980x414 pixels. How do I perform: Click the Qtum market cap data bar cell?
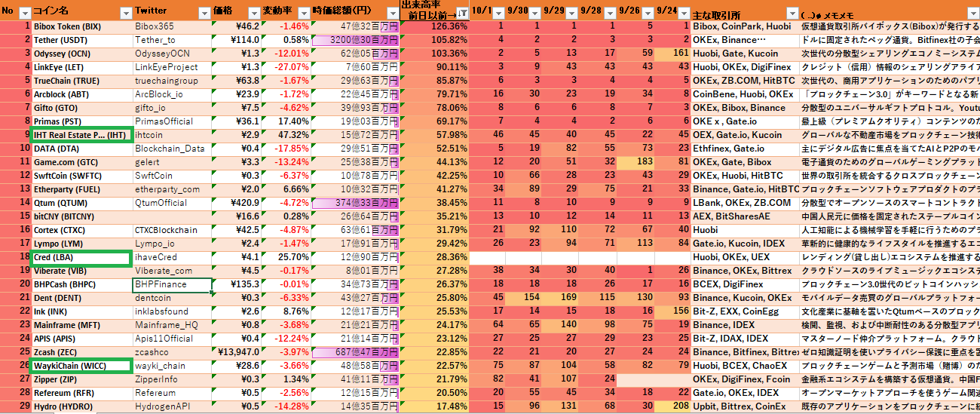[356, 203]
